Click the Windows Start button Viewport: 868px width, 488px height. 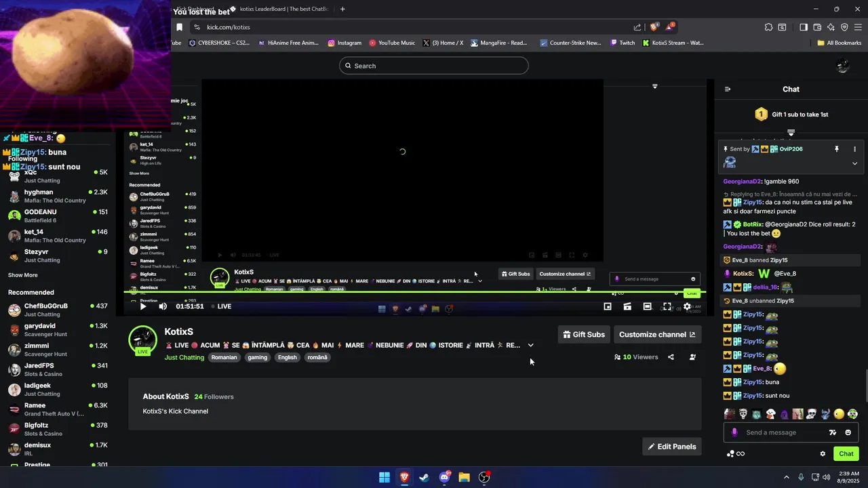point(384,477)
